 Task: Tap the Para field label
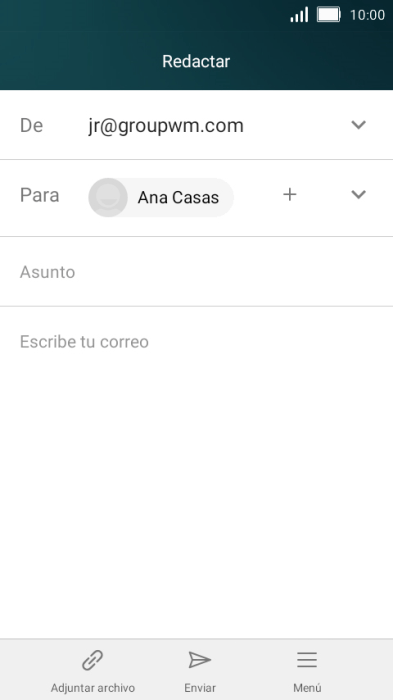point(40,196)
